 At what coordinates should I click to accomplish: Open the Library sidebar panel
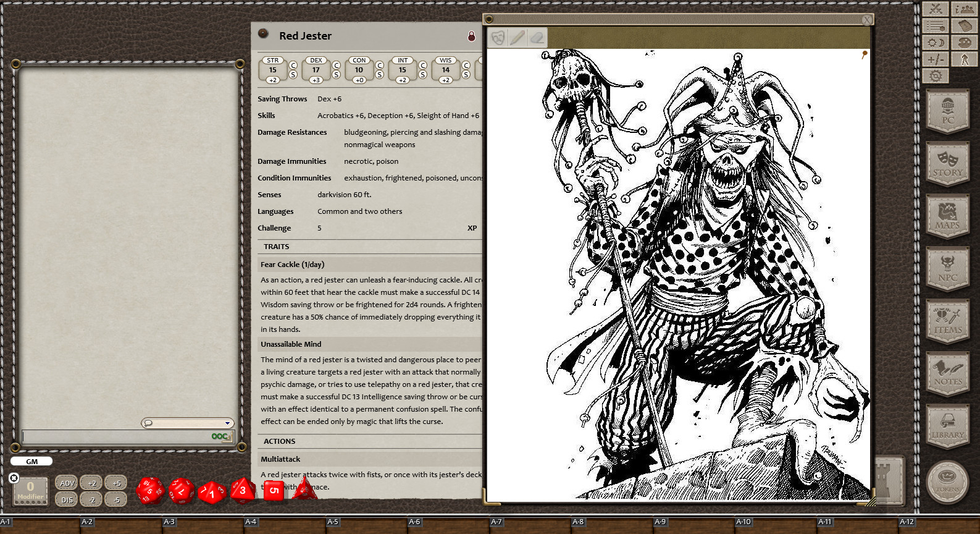pyautogui.click(x=947, y=426)
